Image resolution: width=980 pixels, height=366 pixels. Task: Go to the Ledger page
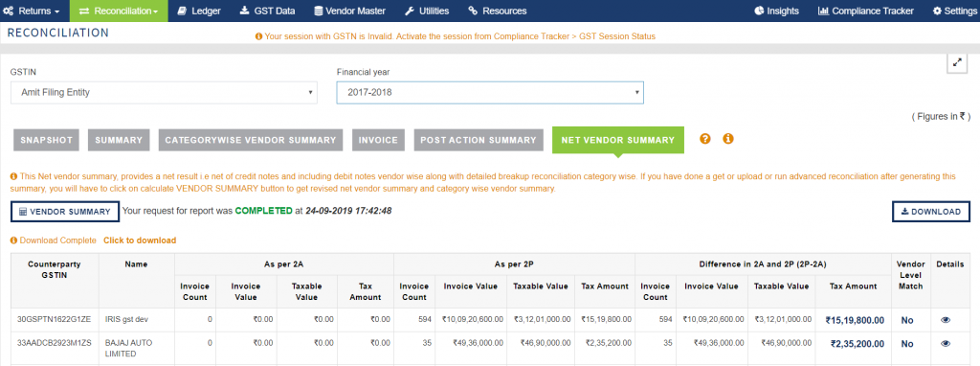199,11
